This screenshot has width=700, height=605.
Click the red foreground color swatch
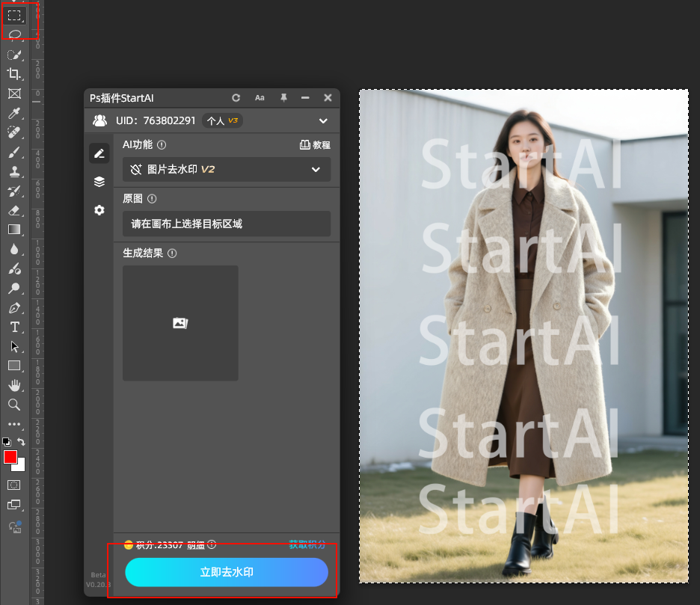click(10, 457)
